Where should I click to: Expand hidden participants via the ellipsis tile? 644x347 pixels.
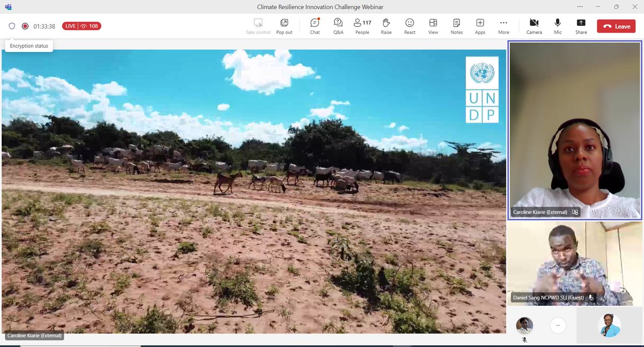(558, 326)
